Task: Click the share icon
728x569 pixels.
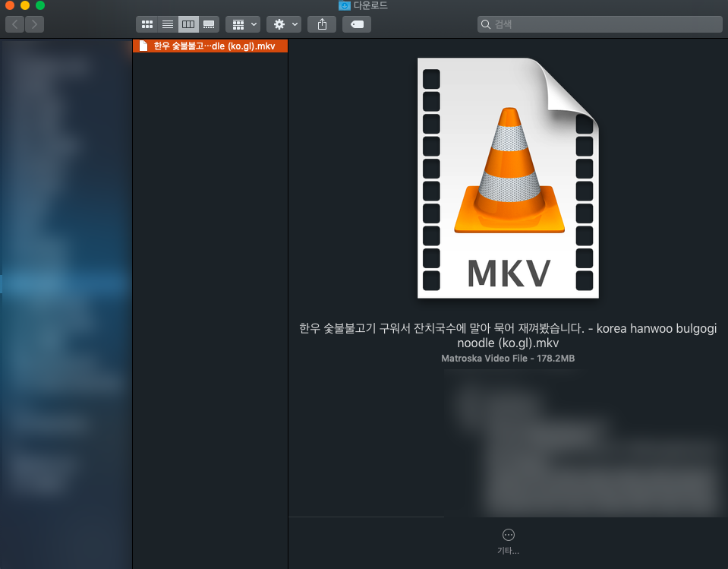Action: click(322, 24)
